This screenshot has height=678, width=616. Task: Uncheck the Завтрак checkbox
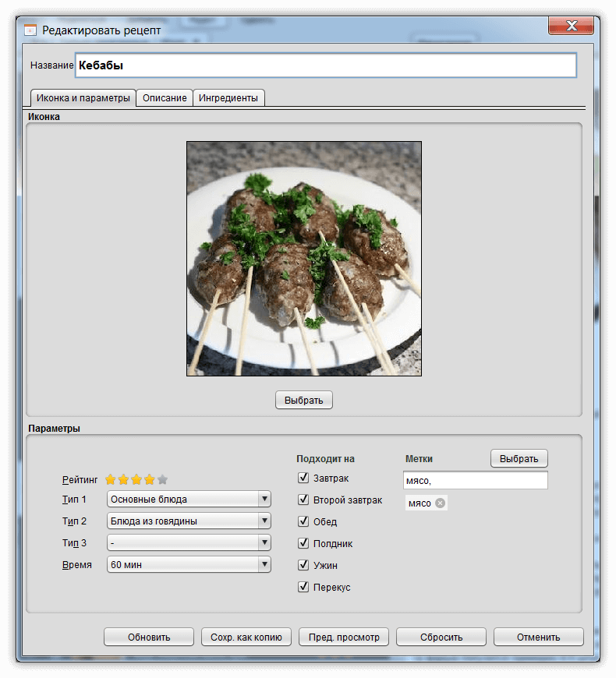[303, 478]
